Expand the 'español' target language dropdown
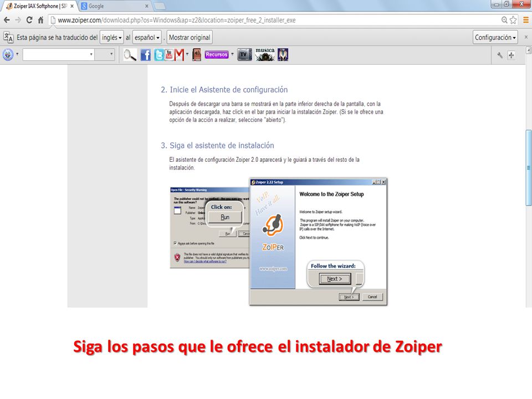This screenshot has height=399, width=532. tap(147, 37)
